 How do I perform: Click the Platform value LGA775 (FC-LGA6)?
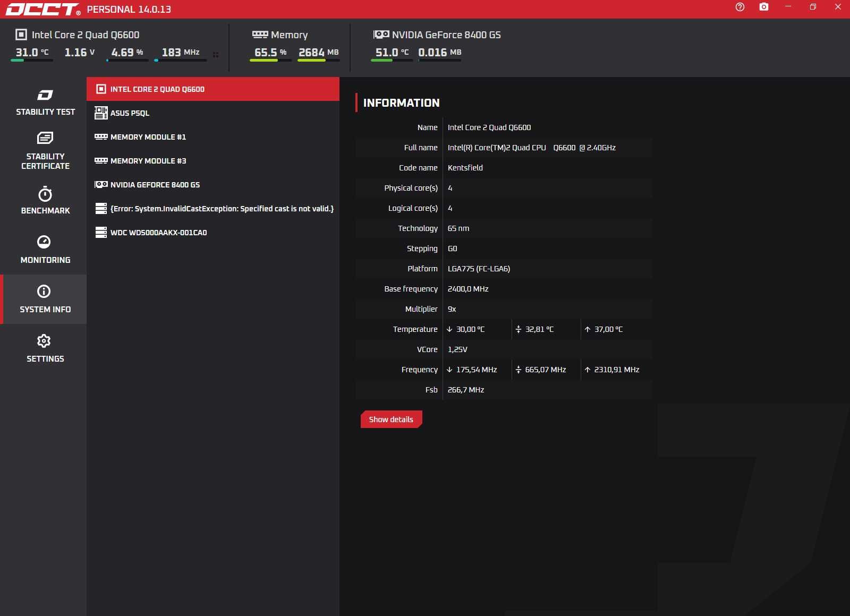479,269
